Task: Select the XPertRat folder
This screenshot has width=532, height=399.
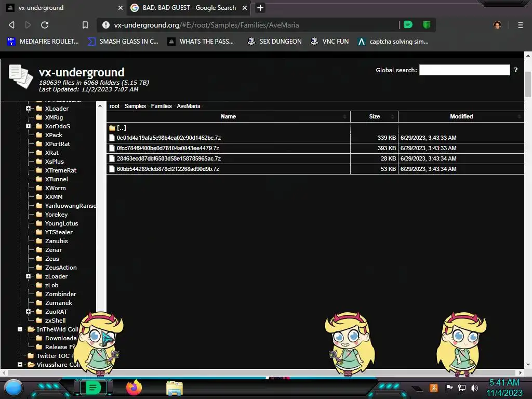Action: point(54,144)
